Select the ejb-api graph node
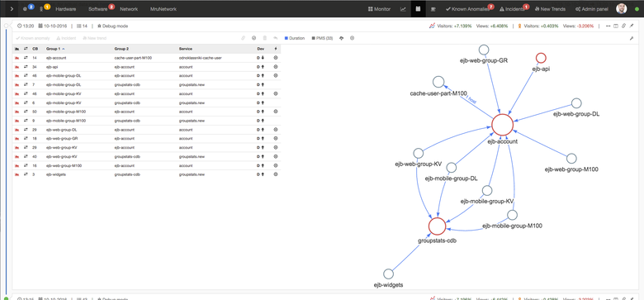The width and height of the screenshot is (644, 300). tap(541, 58)
